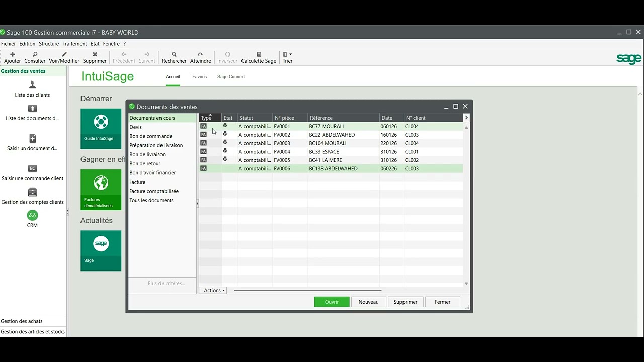Viewport: 644px width, 362px height.
Task: Click the Etat printer icon for FV0003
Action: 225,142
